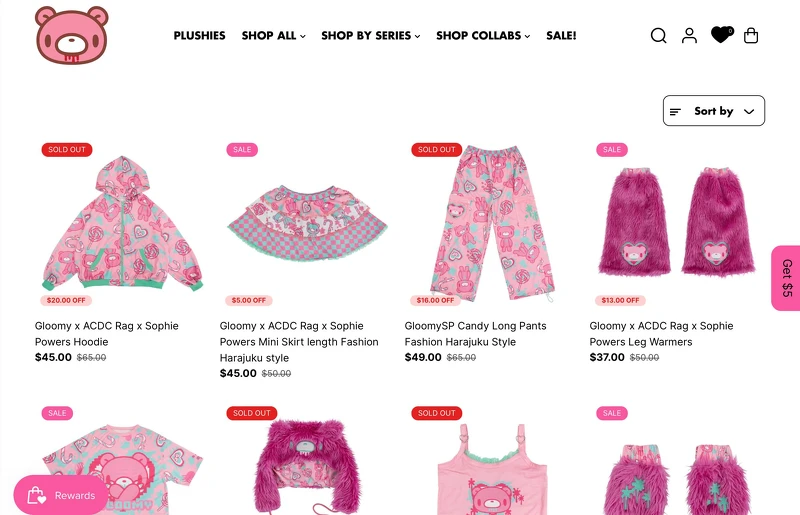Go to the Plushies menu item
The width and height of the screenshot is (800, 515).
coord(199,35)
